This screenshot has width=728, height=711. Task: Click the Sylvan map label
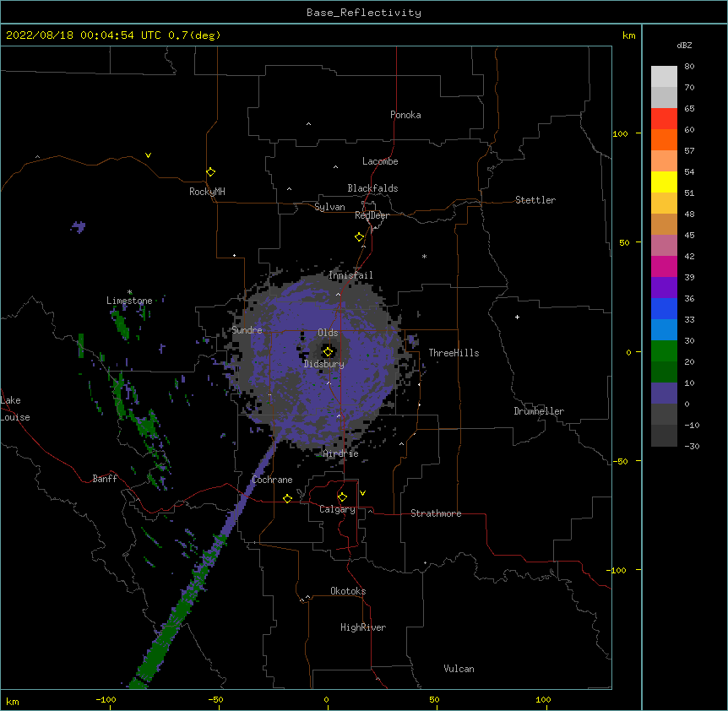[329, 207]
